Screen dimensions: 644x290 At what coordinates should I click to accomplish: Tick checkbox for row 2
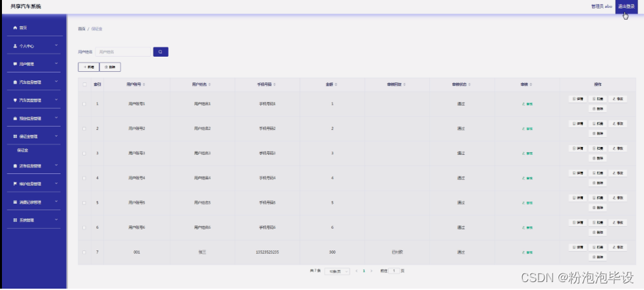pyautogui.click(x=84, y=129)
